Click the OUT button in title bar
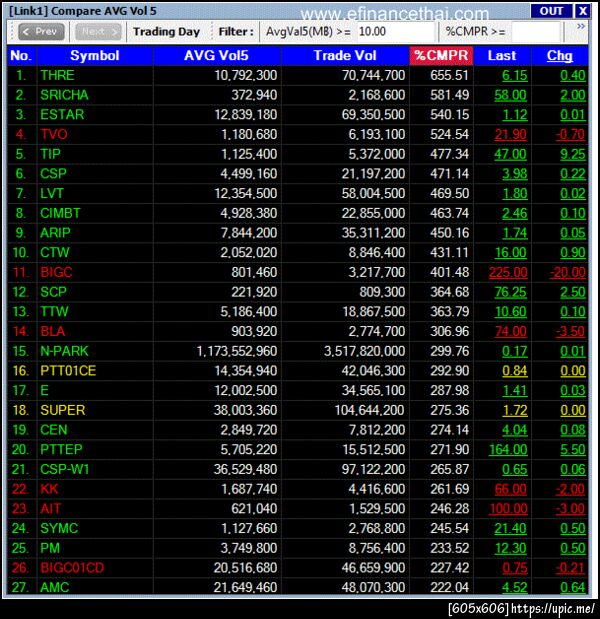 point(551,11)
